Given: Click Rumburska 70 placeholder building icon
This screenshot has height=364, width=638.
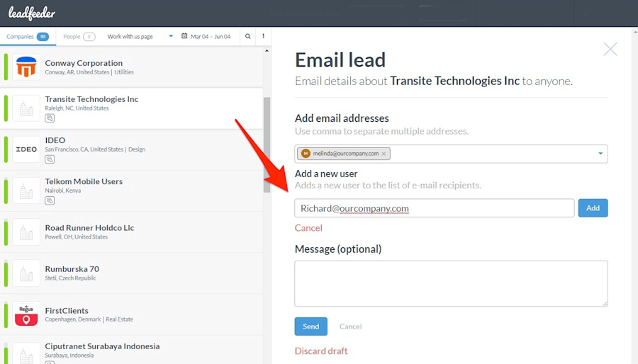Looking at the screenshot, I should [x=26, y=273].
